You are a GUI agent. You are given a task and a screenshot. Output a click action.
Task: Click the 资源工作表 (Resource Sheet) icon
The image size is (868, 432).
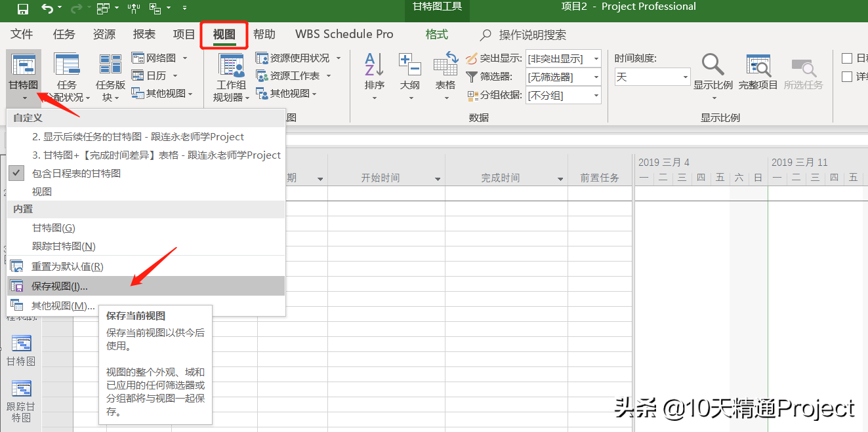(x=262, y=75)
